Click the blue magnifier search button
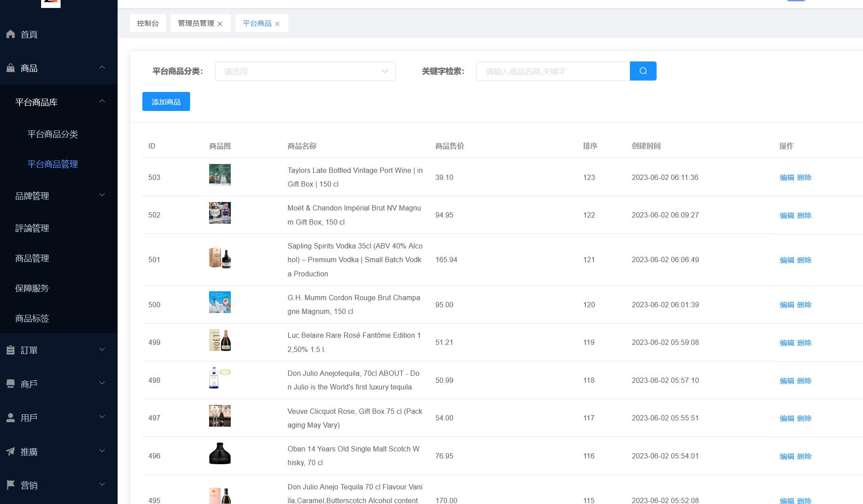Viewport: 863px width, 504px height. (x=643, y=71)
